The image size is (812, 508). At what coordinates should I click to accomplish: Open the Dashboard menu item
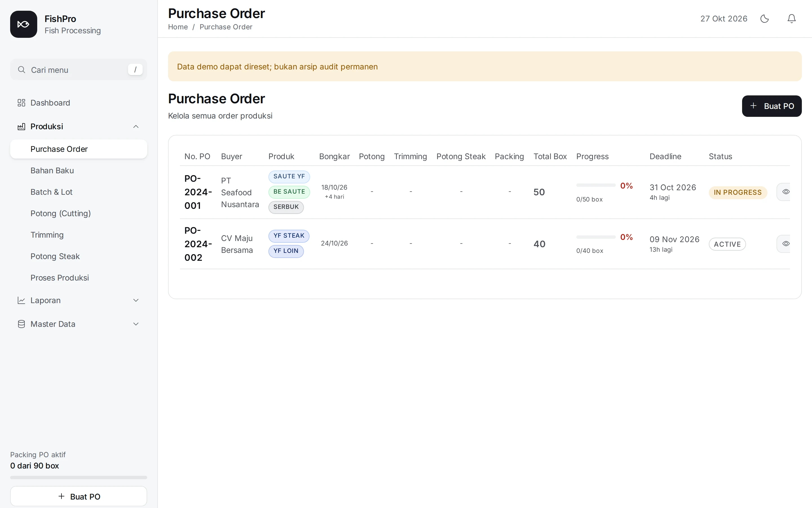coord(78,102)
